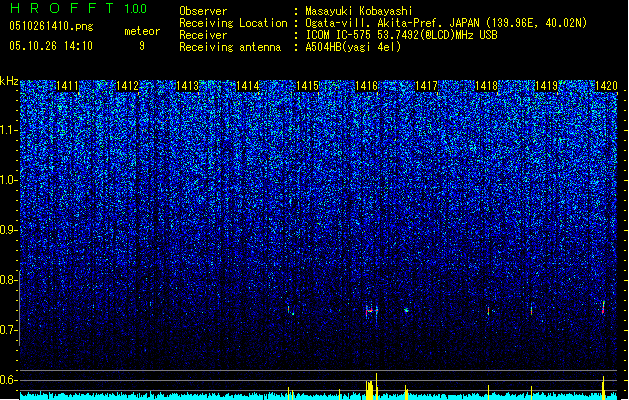Click the 1.0 kHz axis label
The image size is (629, 400).
(x=9, y=180)
